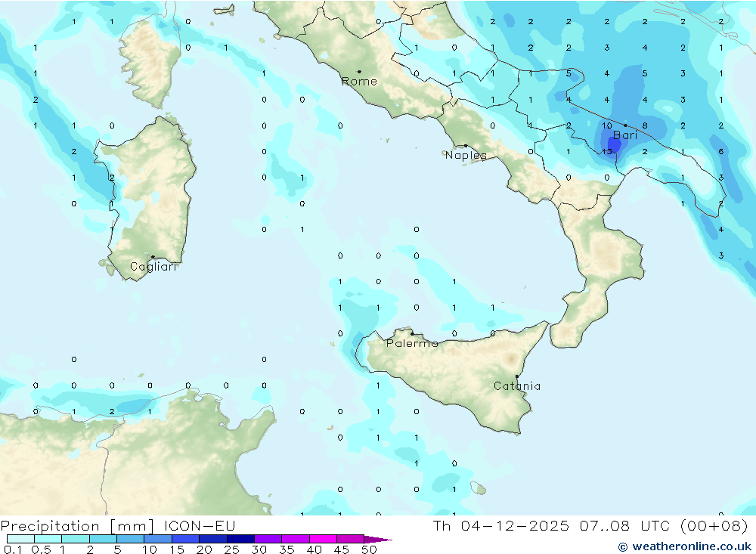Screen dimensions: 756x554
Task: Click the Catania city label
Action: (x=517, y=385)
